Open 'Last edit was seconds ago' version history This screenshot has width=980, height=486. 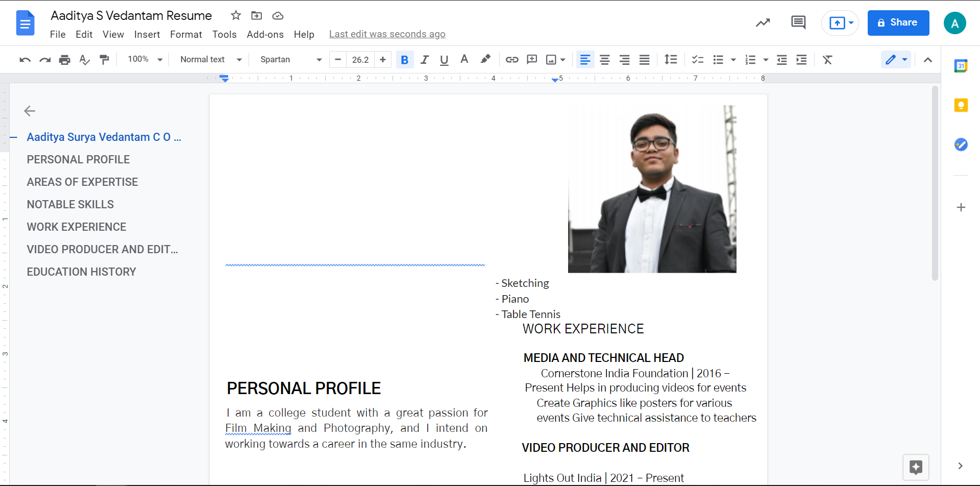[387, 34]
